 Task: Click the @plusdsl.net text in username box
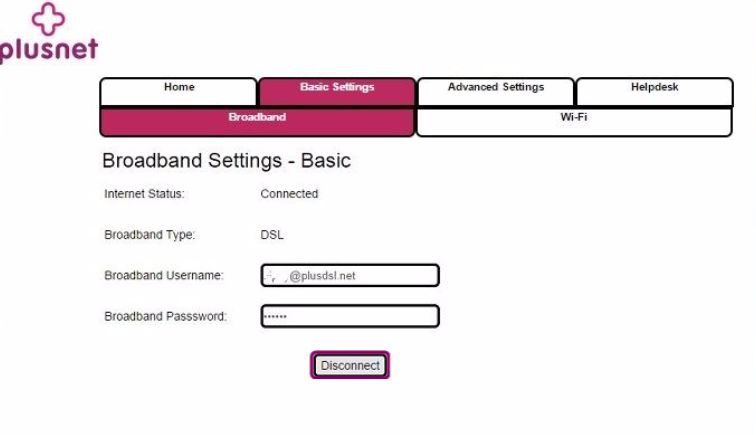click(x=322, y=276)
